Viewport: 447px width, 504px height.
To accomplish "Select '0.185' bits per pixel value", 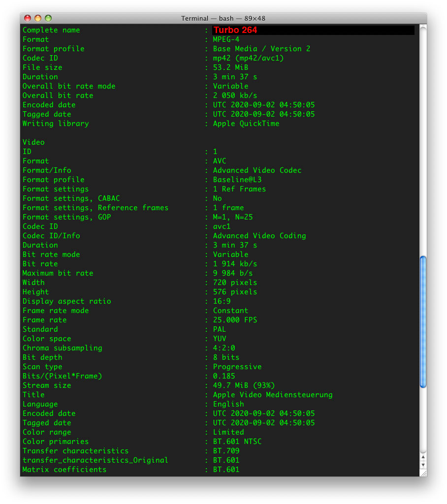I will pos(224,376).
